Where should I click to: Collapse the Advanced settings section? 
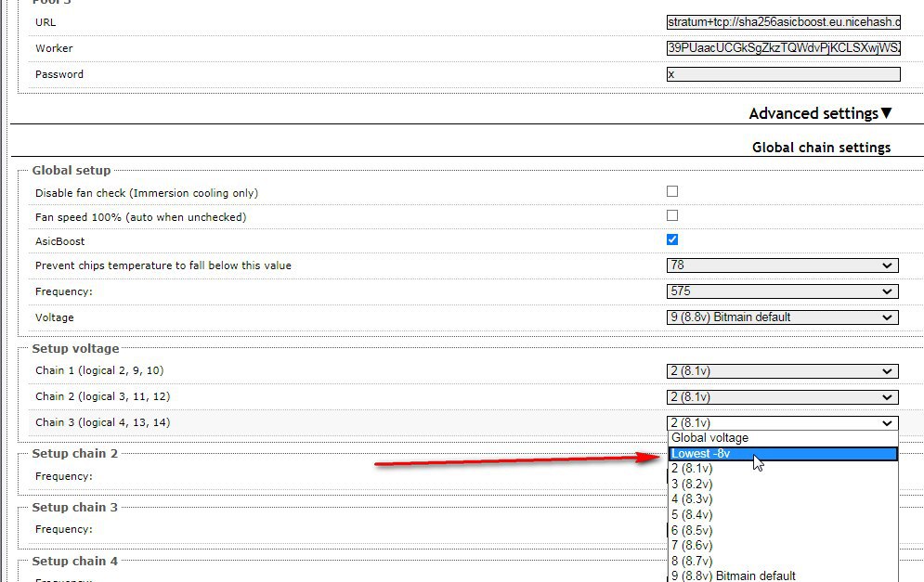coord(820,113)
